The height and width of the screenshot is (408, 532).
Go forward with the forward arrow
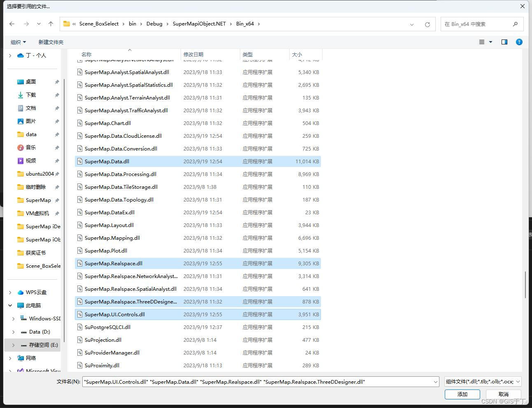[x=26, y=24]
